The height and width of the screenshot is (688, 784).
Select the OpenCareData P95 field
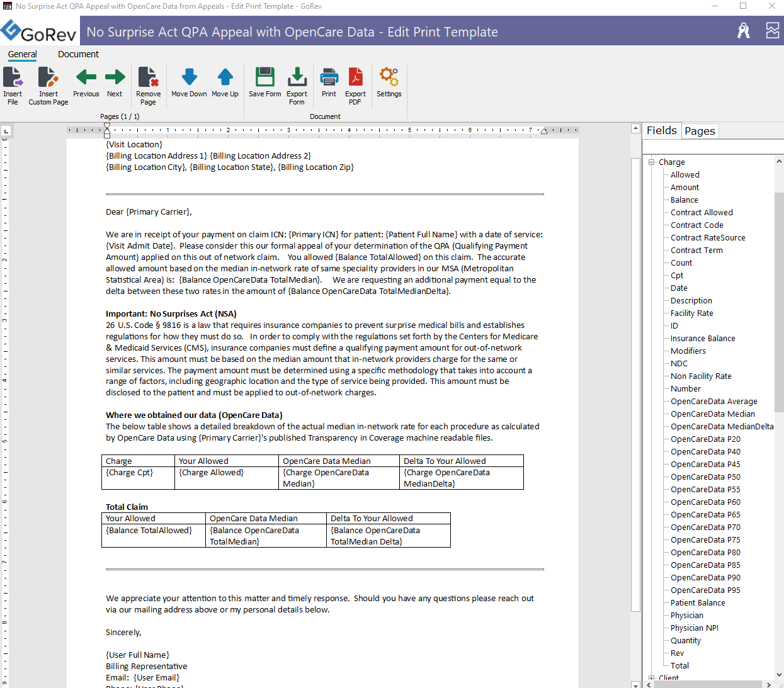pos(705,590)
